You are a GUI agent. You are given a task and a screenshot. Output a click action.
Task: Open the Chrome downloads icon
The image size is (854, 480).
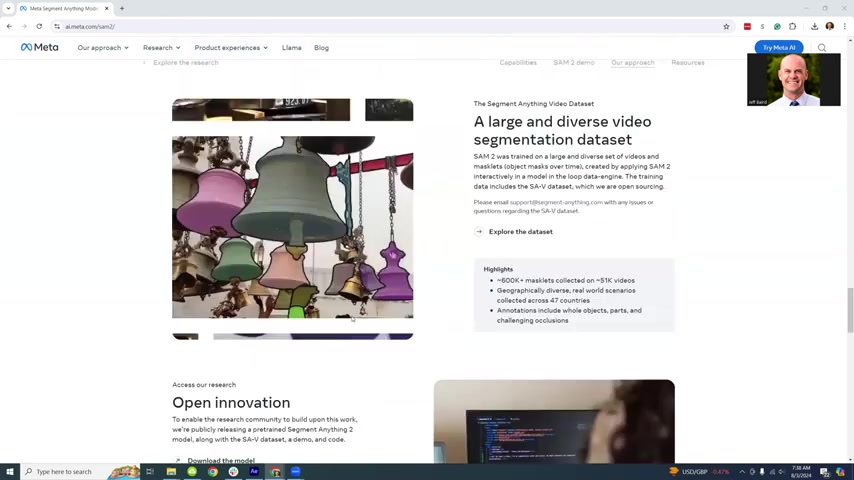(x=814, y=26)
